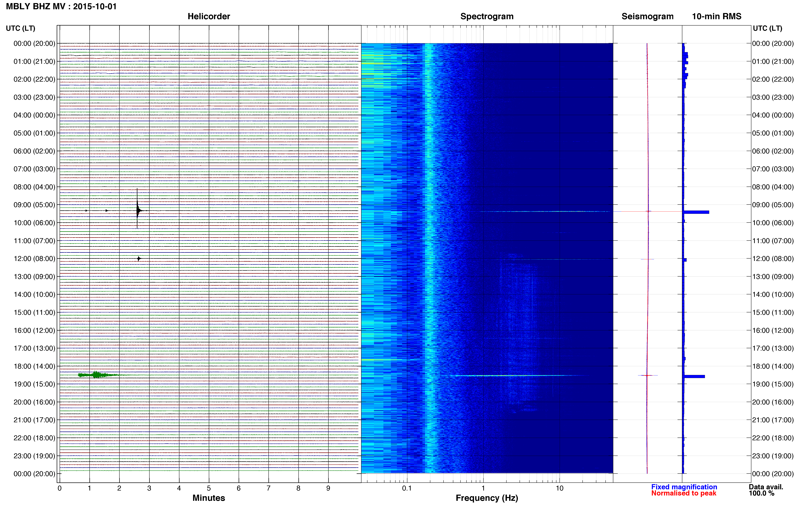Click the left-axis label '23:00 (19:00)'

point(34,456)
